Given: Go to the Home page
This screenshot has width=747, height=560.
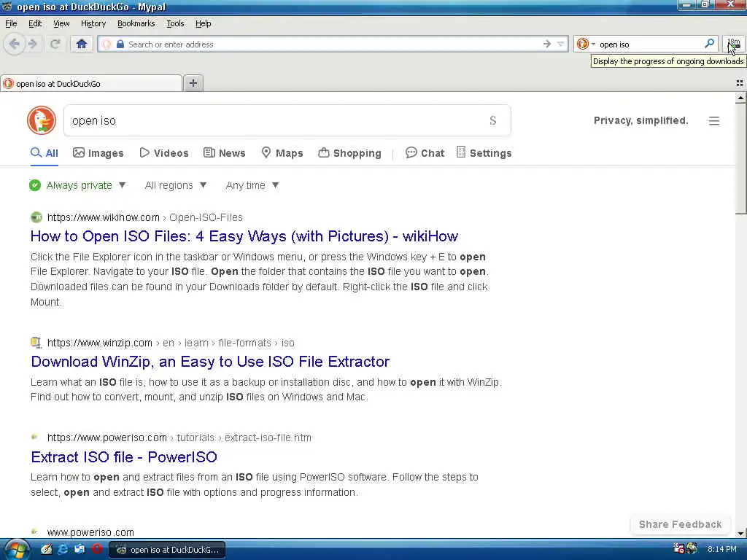Looking at the screenshot, I should pos(82,44).
